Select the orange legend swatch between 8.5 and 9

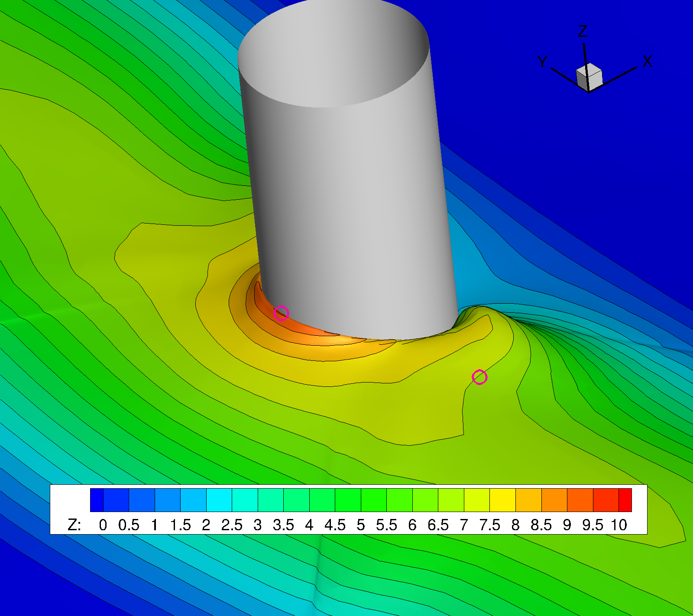point(554,500)
